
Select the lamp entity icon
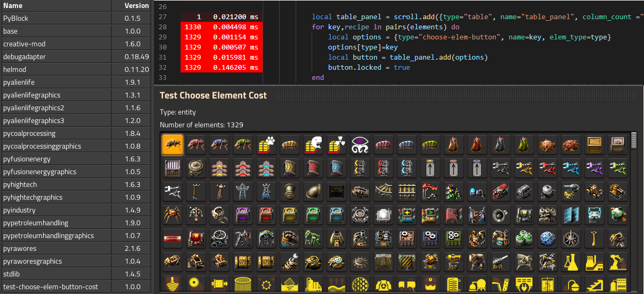click(383, 214)
